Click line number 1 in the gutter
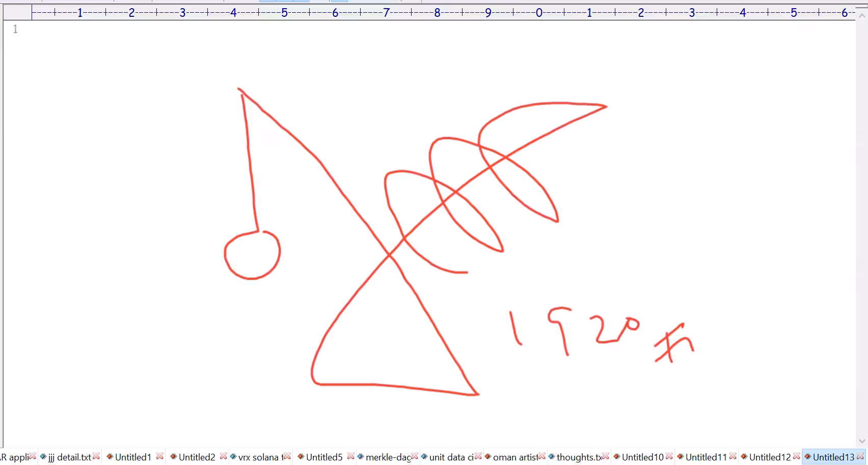 [15, 30]
